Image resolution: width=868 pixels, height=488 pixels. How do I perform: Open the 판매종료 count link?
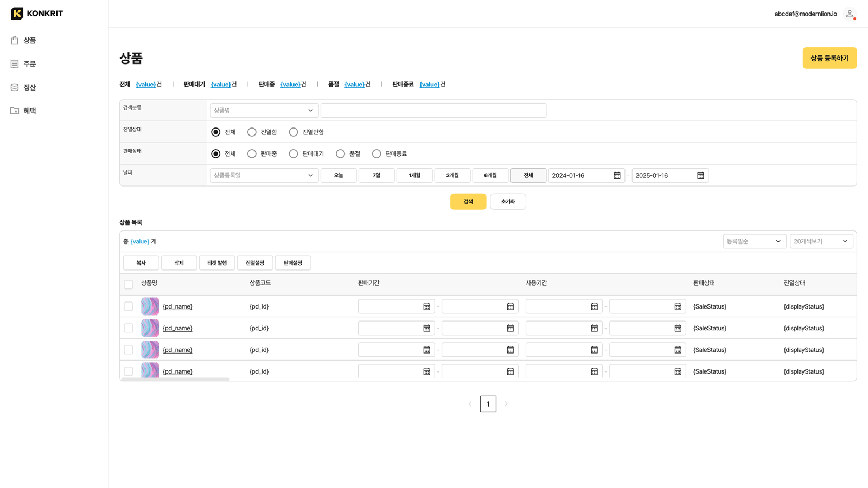[429, 84]
